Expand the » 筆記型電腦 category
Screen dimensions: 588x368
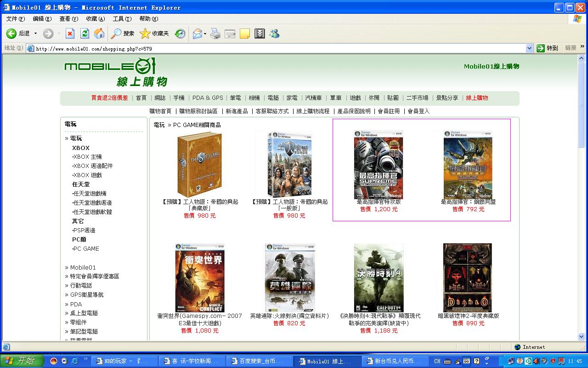[x=81, y=332]
